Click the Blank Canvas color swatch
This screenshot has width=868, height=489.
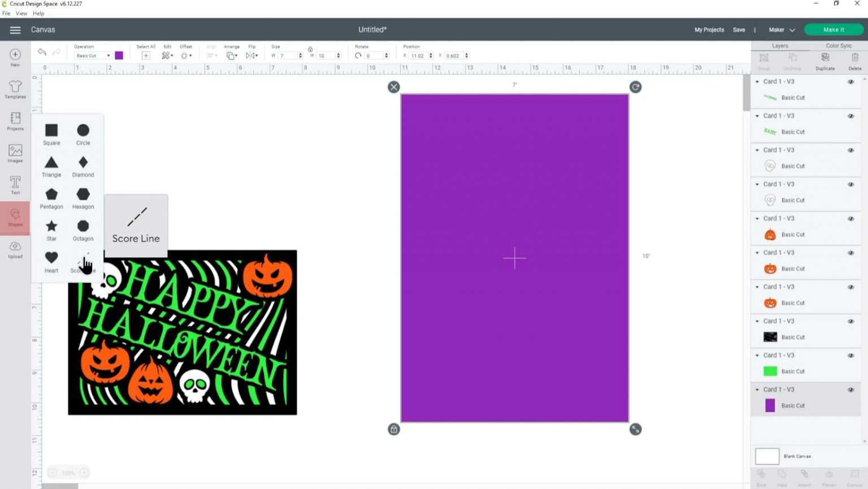tap(767, 456)
